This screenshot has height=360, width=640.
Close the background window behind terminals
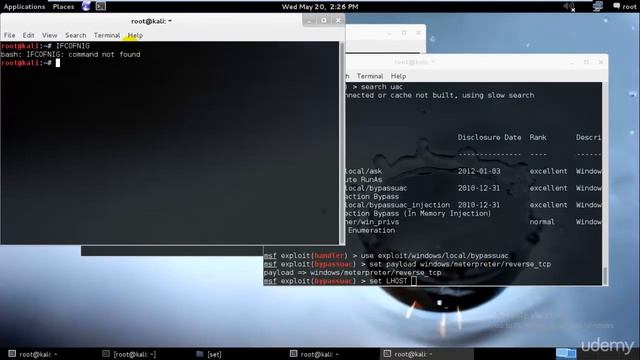[418, 33]
